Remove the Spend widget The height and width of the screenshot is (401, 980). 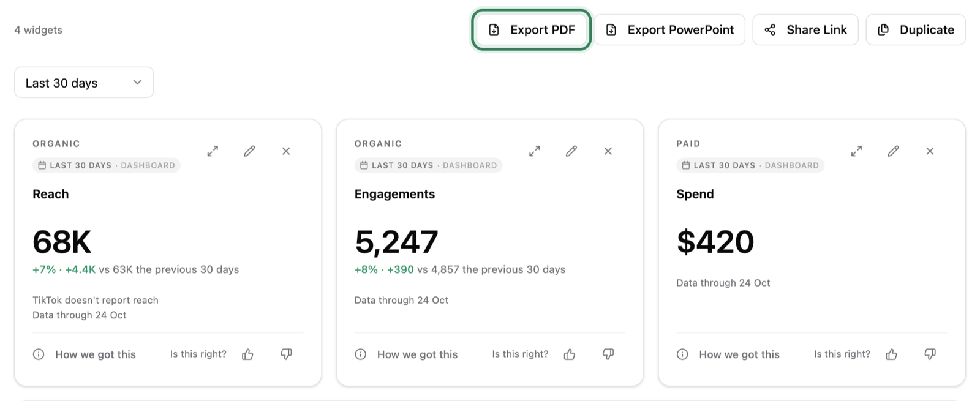[930, 151]
